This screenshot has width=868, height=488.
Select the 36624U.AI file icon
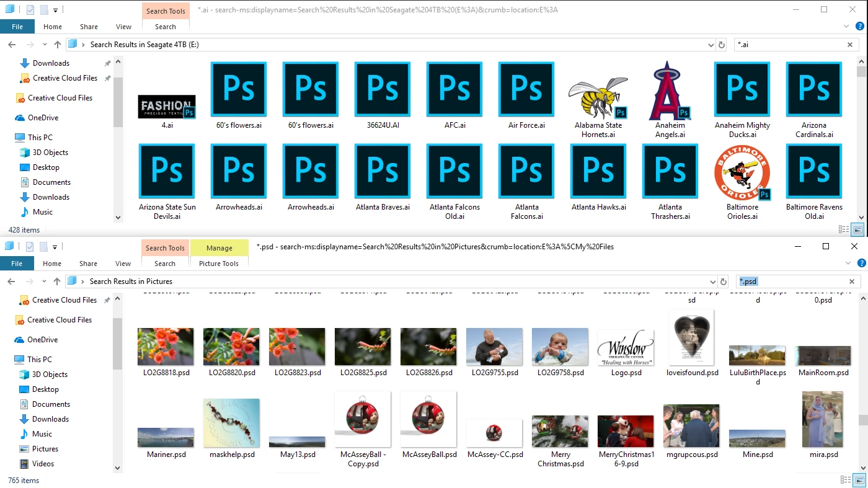point(383,90)
